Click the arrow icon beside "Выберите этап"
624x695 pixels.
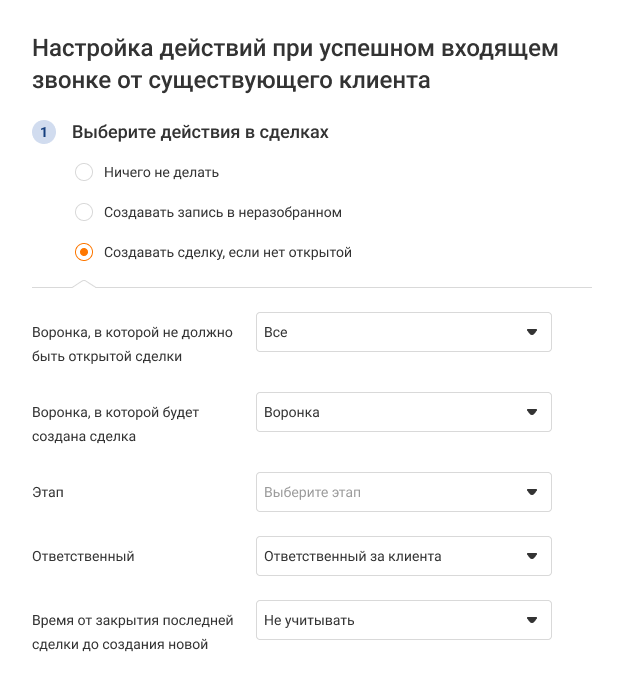point(532,492)
